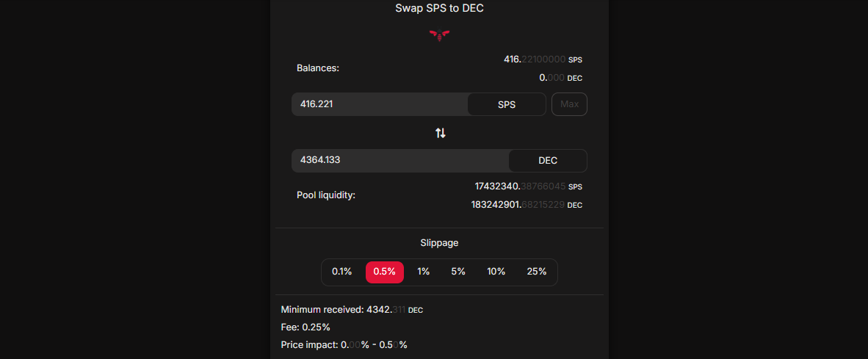Focus the DEC amount field showing 4364.133

pos(400,161)
